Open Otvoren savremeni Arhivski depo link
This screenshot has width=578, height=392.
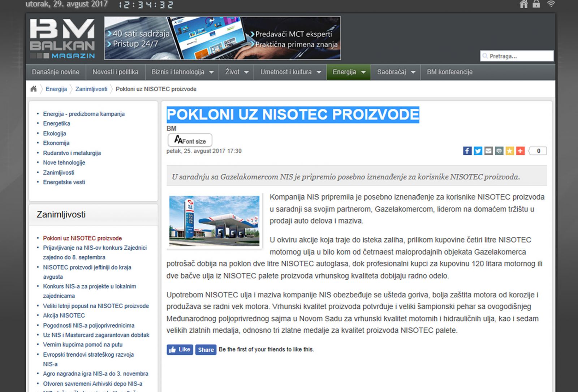[92, 384]
